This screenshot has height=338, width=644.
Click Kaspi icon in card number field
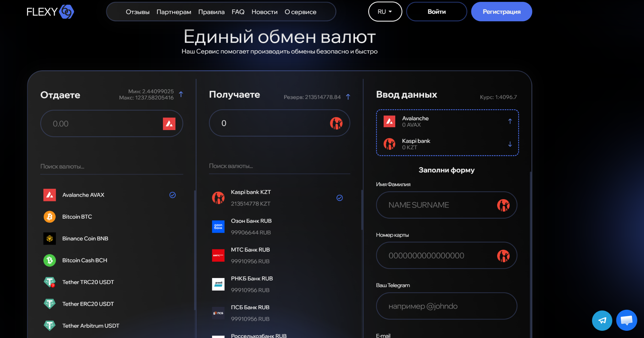pos(503,256)
